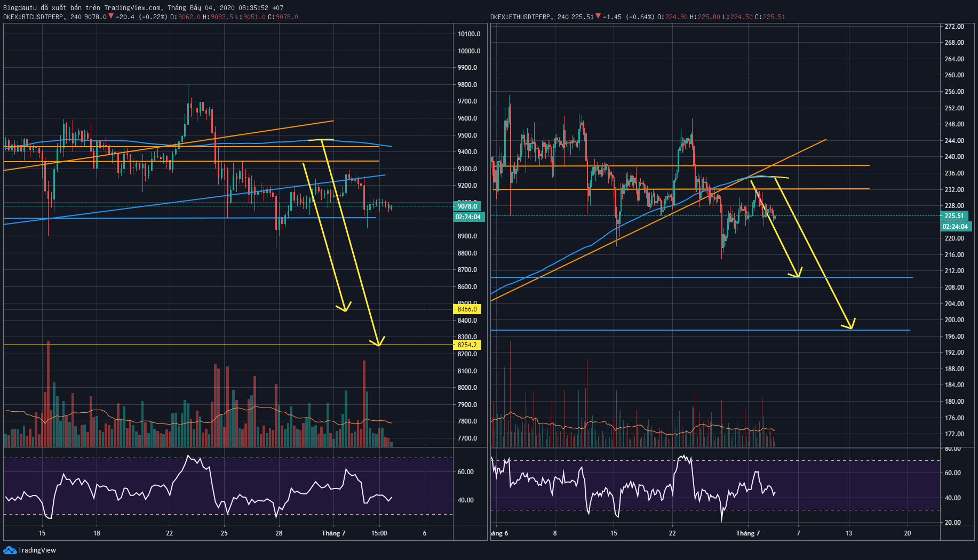Click the 'Tháng 7' date label on BTC chart

pos(333,533)
